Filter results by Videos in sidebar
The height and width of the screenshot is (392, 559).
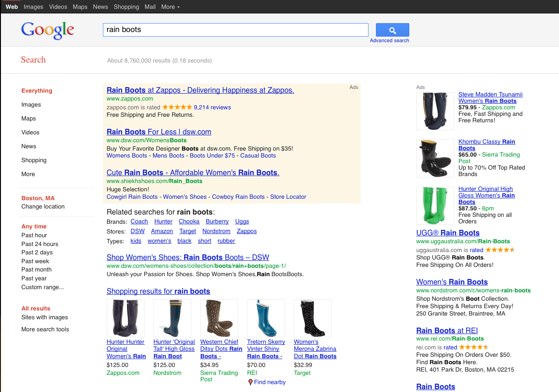31,133
